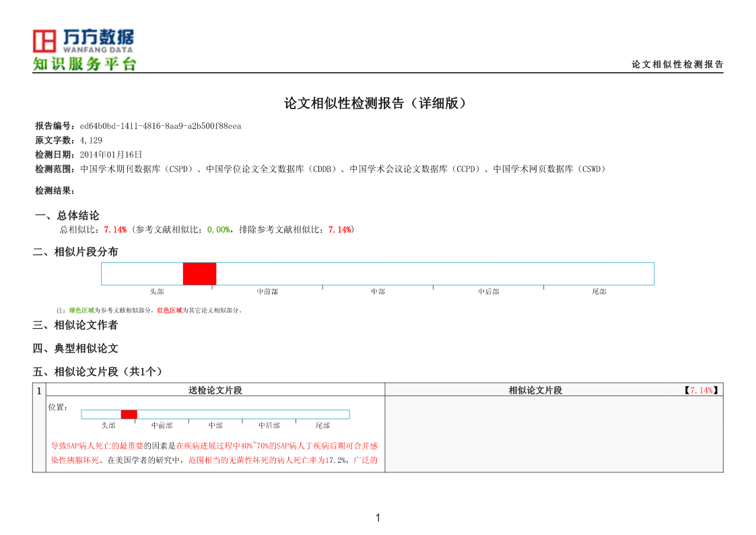This screenshot has width=756, height=535.
Task: Click the header text 论文相似性检测报告 at top right
Action: click(x=677, y=64)
